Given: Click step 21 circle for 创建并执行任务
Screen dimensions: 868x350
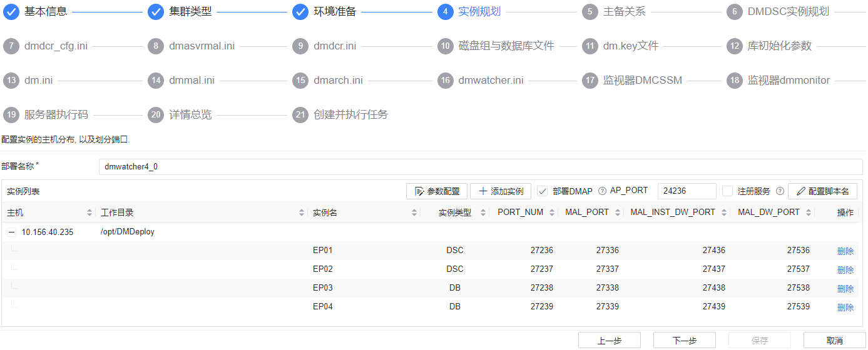Looking at the screenshot, I should tap(300, 115).
